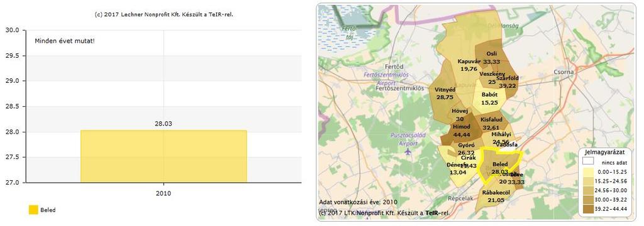Viewport: 644px width, 226px height.
Task: Click the 28.5 y-axis label
Action: click(x=12, y=106)
